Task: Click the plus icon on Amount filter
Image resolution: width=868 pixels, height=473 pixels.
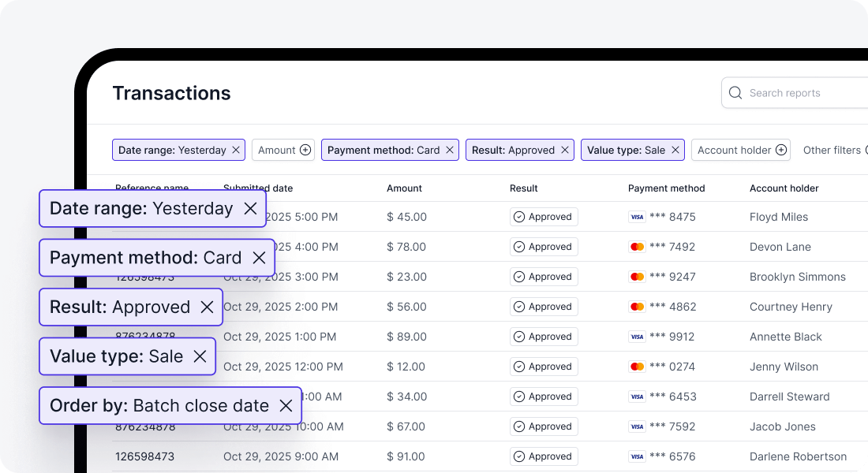Action: (x=305, y=150)
